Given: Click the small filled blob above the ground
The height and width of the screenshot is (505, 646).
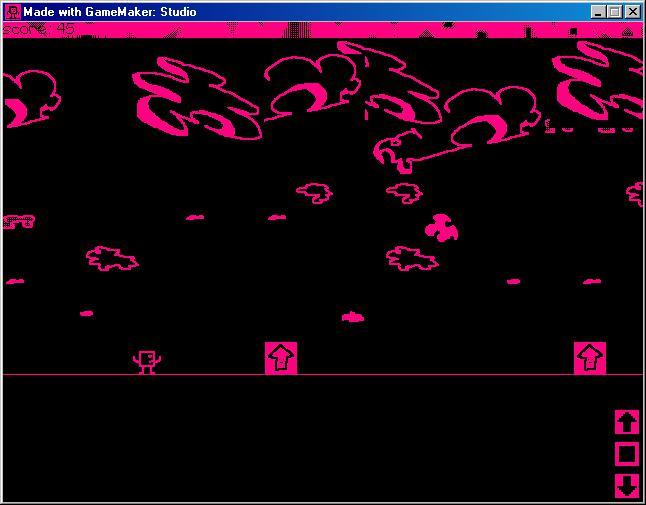Looking at the screenshot, I should [352, 317].
